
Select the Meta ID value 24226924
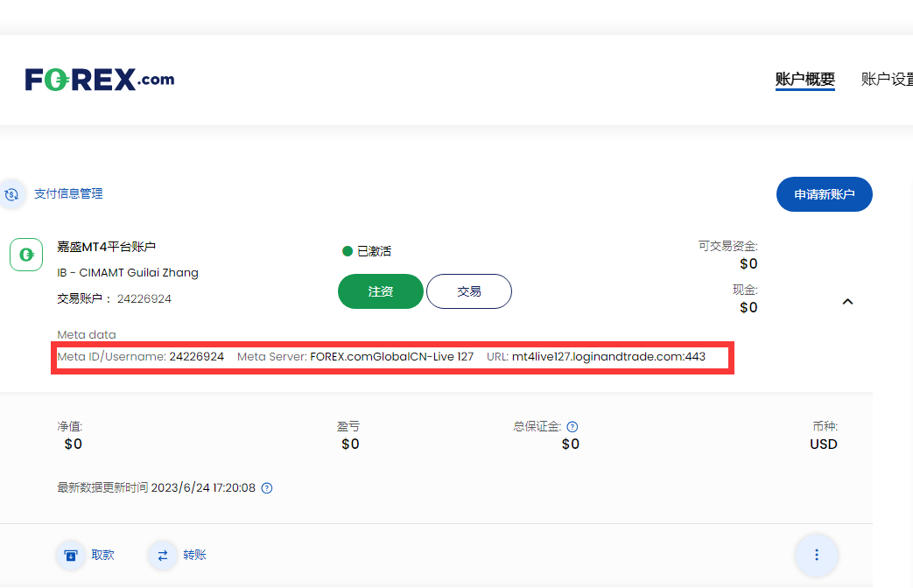pos(197,357)
